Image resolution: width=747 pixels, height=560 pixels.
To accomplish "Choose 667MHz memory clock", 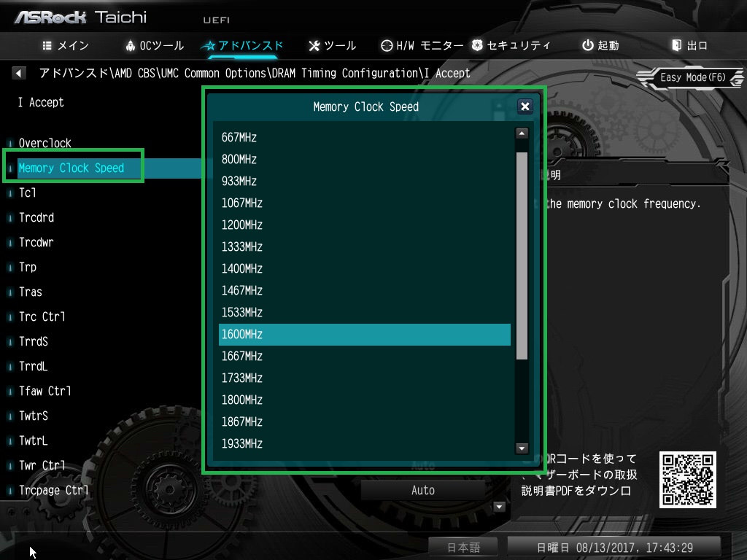I will point(365,138).
